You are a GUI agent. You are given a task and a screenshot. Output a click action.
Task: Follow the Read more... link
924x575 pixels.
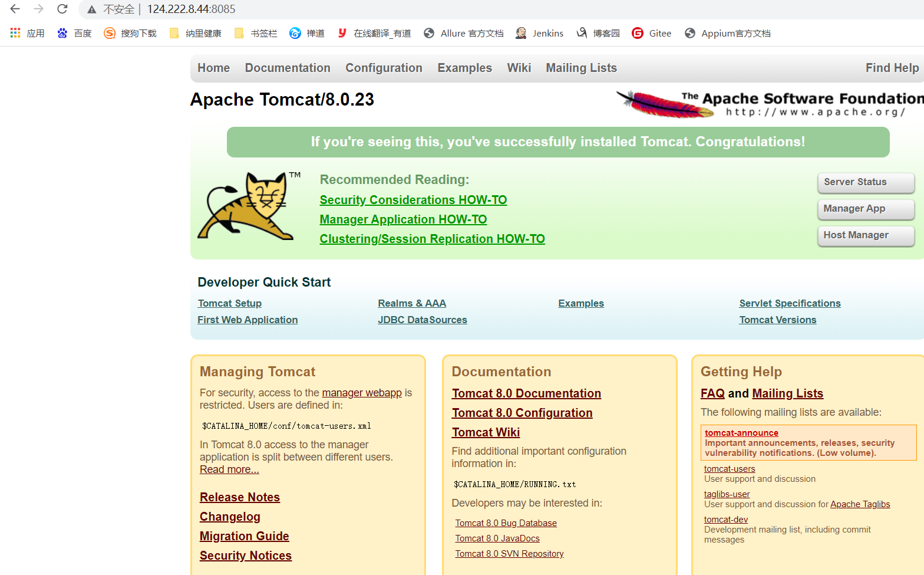tap(229, 469)
